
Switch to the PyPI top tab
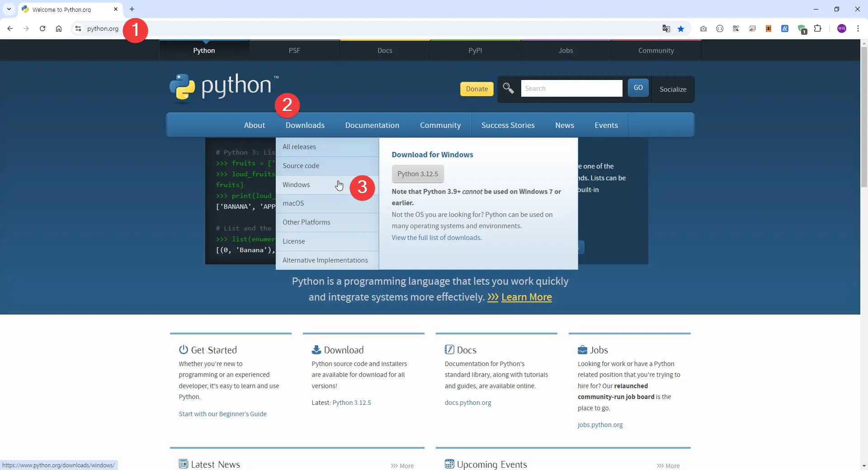pos(475,50)
